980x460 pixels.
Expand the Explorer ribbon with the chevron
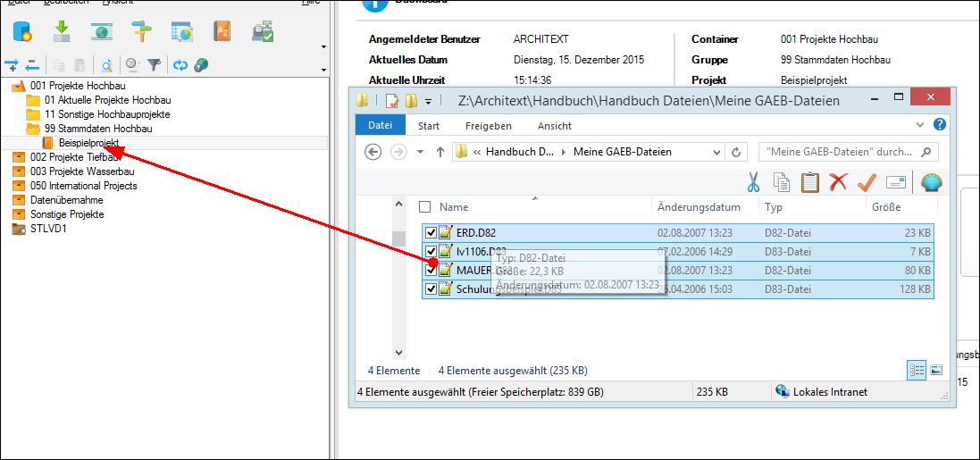click(920, 125)
